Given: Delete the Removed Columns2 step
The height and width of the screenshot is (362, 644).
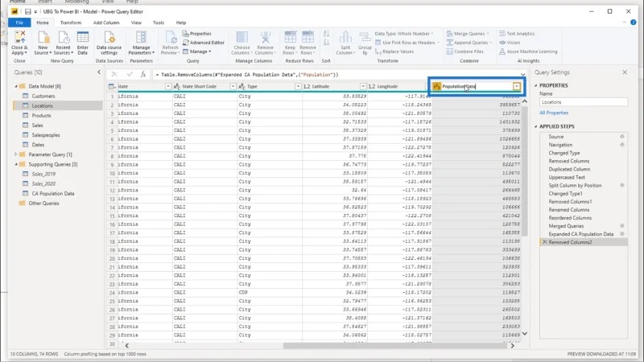Looking at the screenshot, I should [545, 242].
